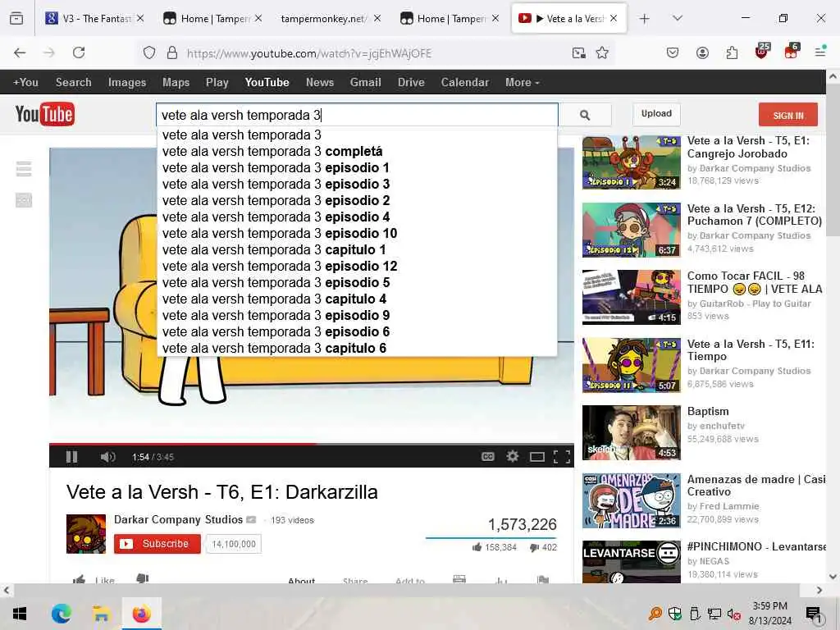
Task: Switch to V3 - The Fantast tab
Action: pos(95,19)
